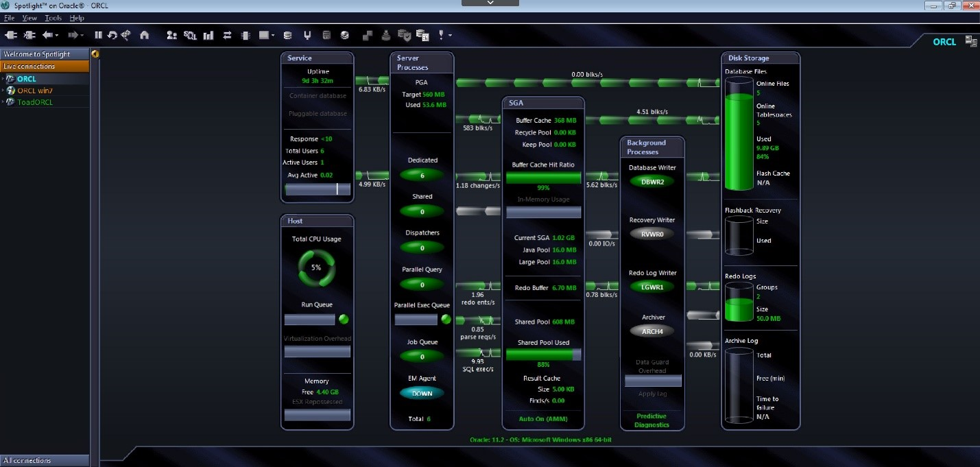Open the Tools menu
The height and width of the screenshot is (467, 980).
point(53,18)
